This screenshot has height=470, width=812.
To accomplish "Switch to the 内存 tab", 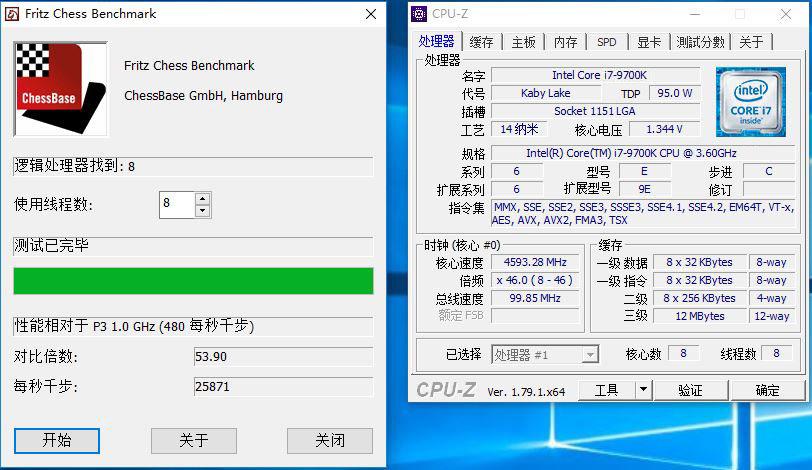I will [566, 42].
